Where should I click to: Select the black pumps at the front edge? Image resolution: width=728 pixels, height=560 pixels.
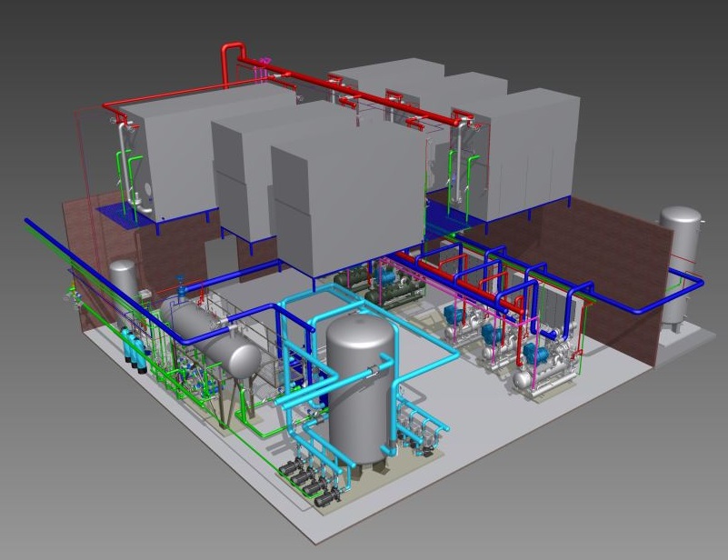(x=304, y=476)
